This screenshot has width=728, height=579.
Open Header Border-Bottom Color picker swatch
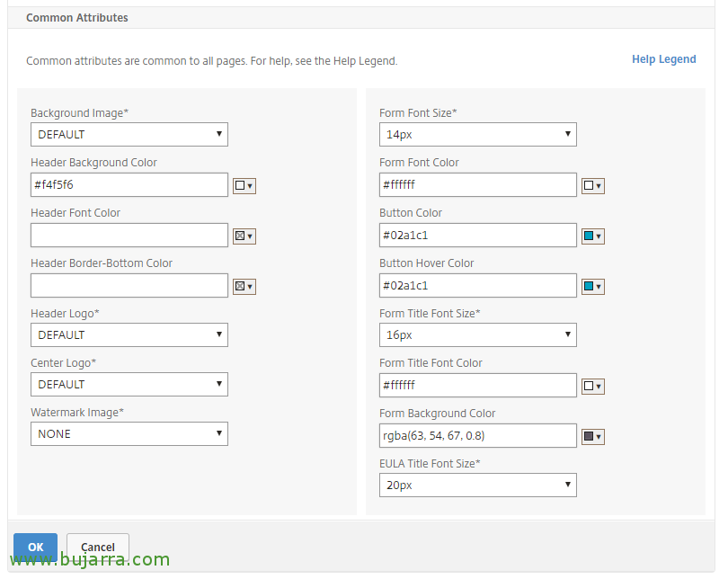[244, 286]
